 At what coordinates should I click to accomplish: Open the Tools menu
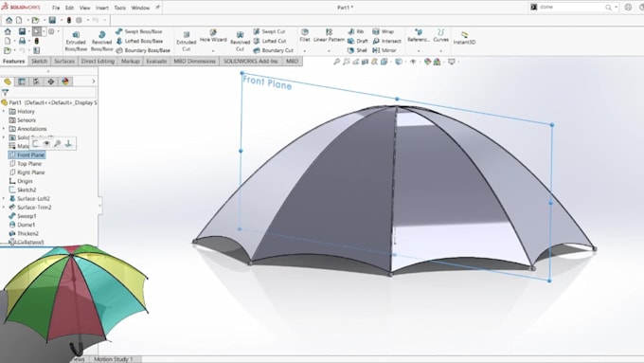(120, 8)
